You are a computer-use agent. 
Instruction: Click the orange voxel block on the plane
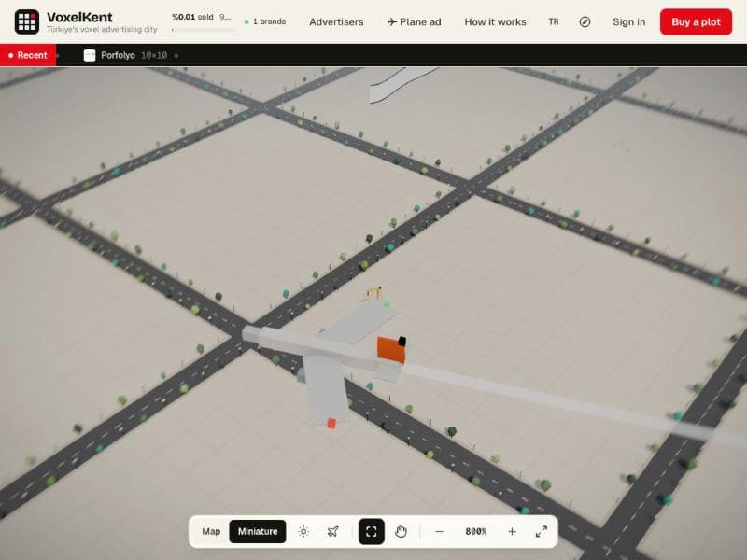(x=391, y=349)
